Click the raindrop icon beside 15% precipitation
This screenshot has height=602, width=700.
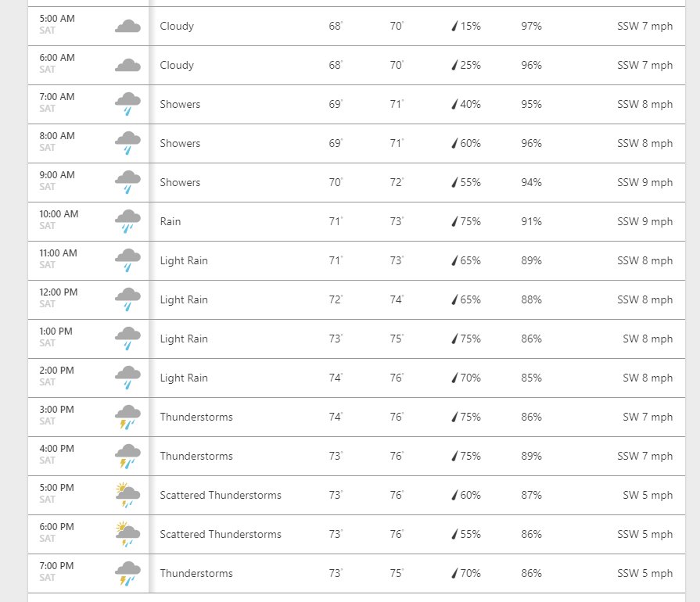point(454,26)
